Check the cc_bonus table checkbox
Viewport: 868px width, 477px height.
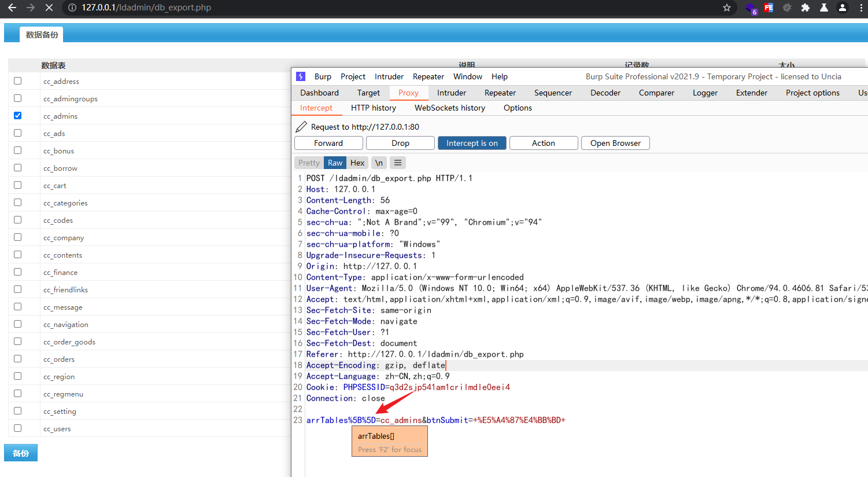tap(17, 151)
